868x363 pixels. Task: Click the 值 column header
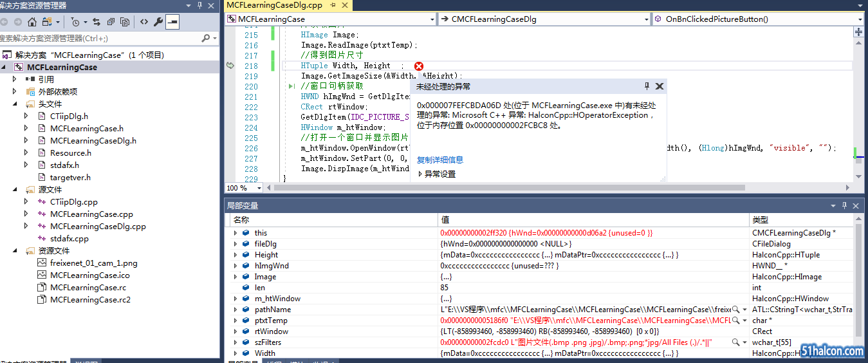(594, 219)
